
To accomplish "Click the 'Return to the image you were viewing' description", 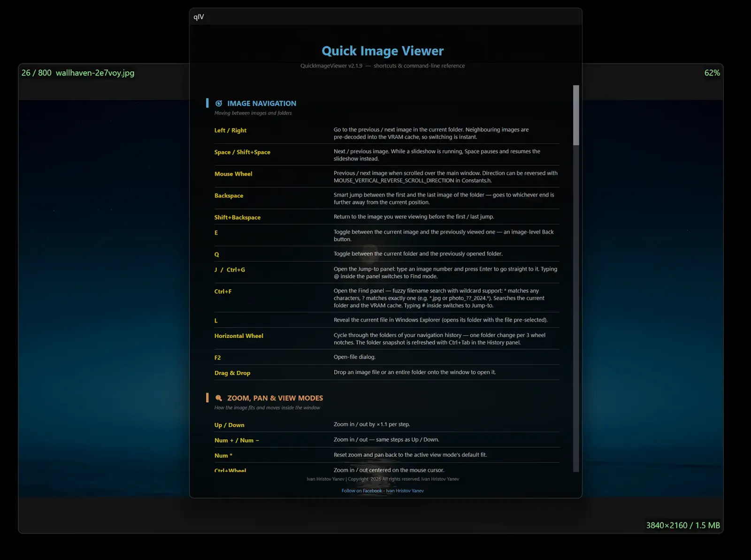I will [x=414, y=217].
